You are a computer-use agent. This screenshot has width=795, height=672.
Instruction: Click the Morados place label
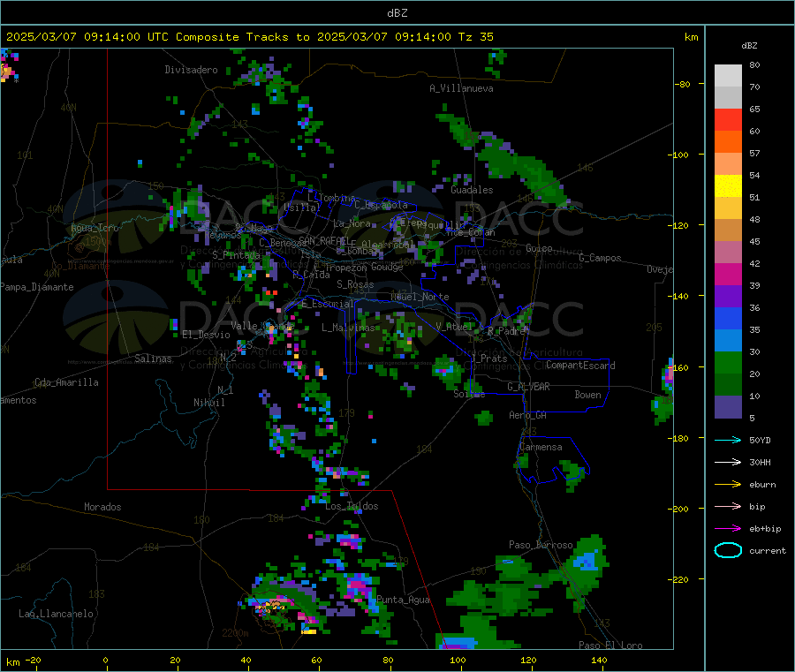(x=102, y=507)
